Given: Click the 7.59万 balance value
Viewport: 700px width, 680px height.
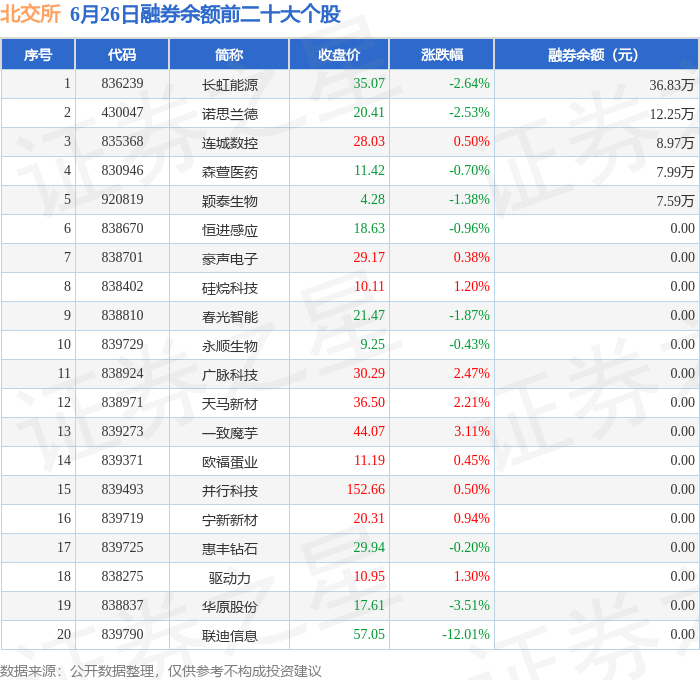Looking at the screenshot, I should pos(675,200).
